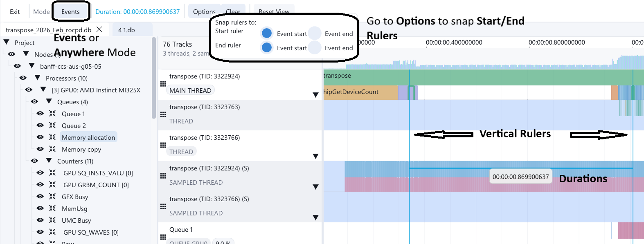Click the collapse icon next to UMC Busy
The width and height of the screenshot is (644, 244).
click(x=52, y=220)
